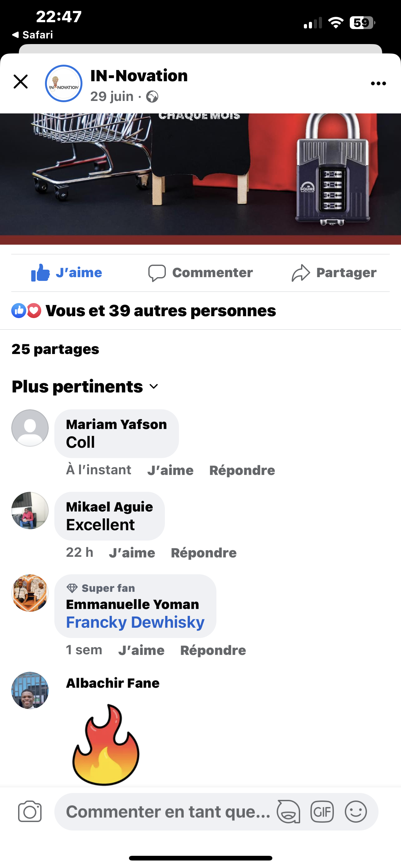401x868 pixels.
Task: Toggle the blue J'aime like button
Action: pyautogui.click(x=67, y=272)
